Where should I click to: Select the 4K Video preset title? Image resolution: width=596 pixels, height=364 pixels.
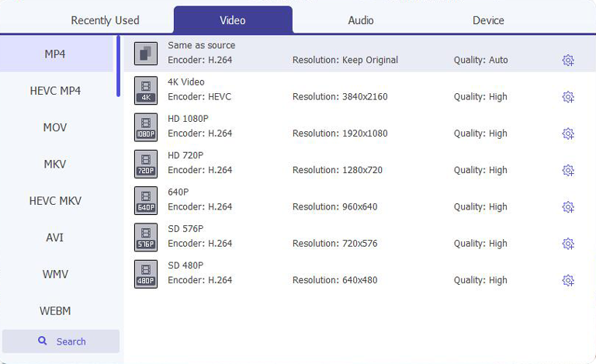(x=186, y=81)
